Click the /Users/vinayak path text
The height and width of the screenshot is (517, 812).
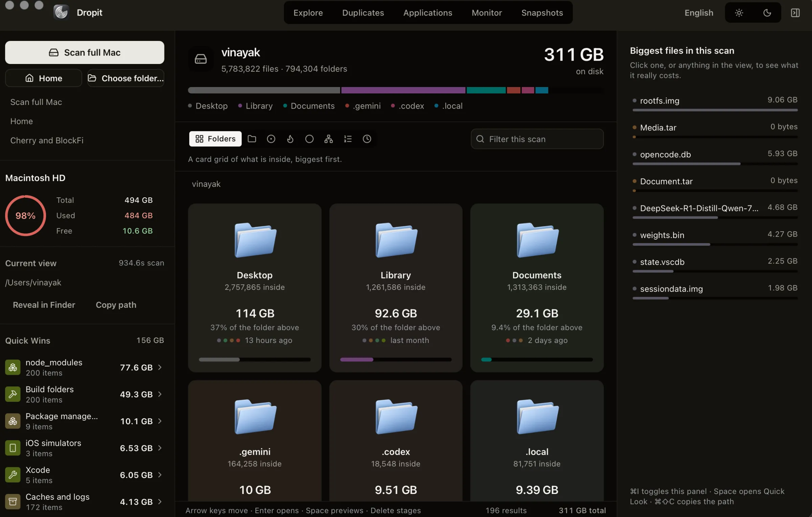pos(33,283)
